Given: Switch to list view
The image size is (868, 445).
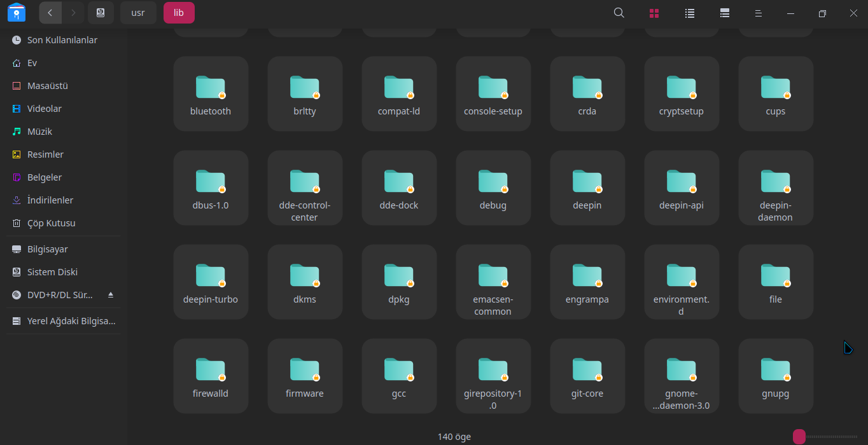Looking at the screenshot, I should 689,13.
